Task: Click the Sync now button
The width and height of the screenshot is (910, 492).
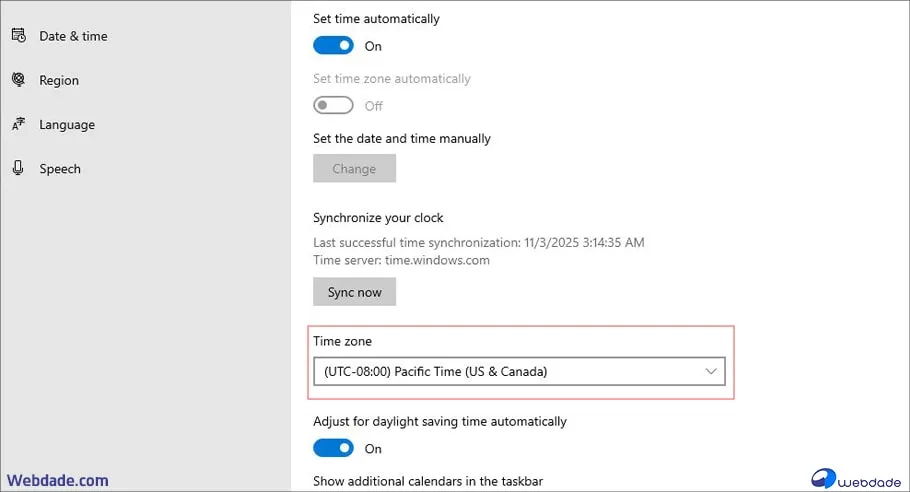Action: [355, 292]
